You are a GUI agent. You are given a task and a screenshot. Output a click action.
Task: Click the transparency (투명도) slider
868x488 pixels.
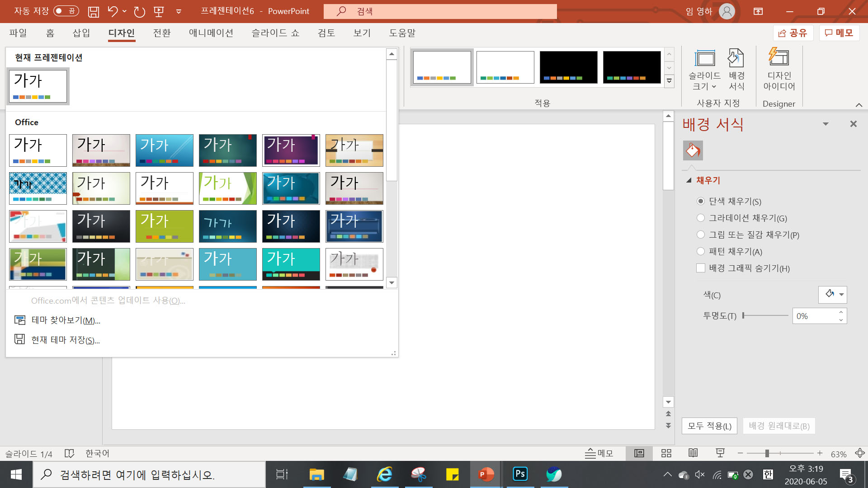765,315
